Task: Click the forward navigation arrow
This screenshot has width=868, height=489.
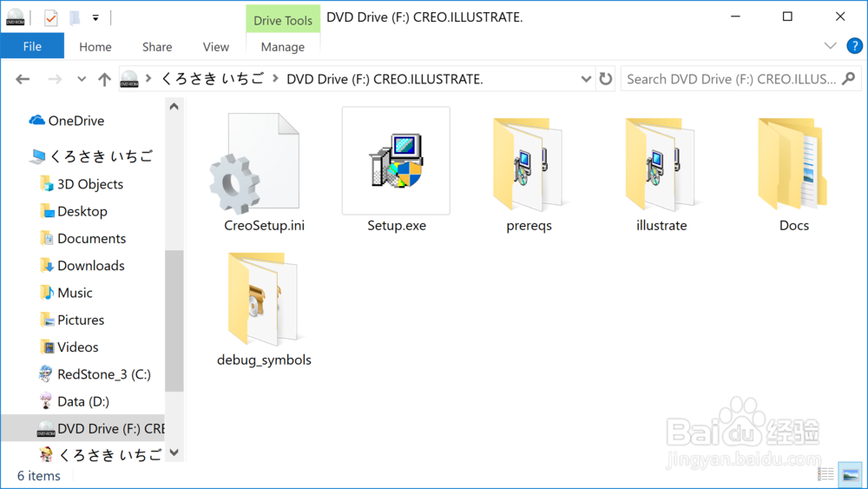Action: (x=55, y=79)
